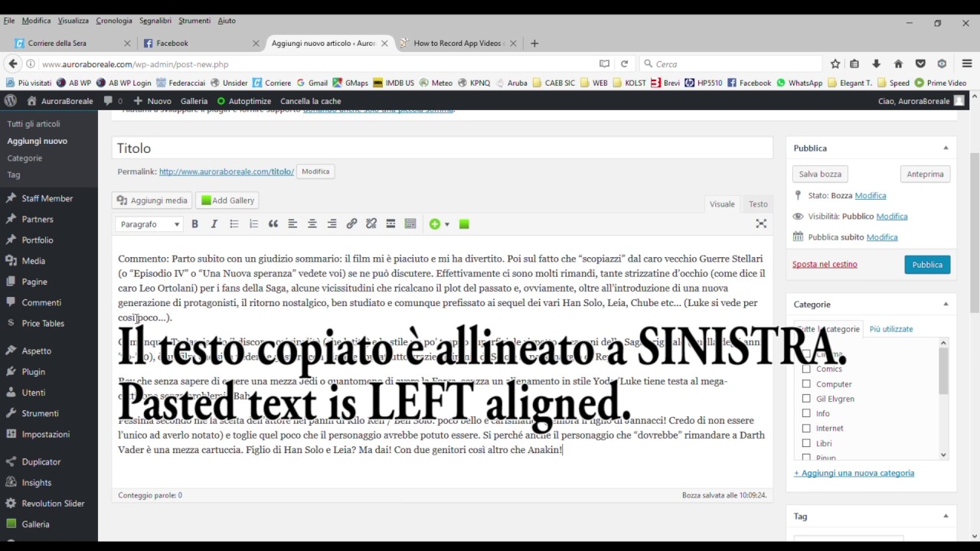Check the Internet category
The height and width of the screenshot is (551, 980).
(806, 429)
